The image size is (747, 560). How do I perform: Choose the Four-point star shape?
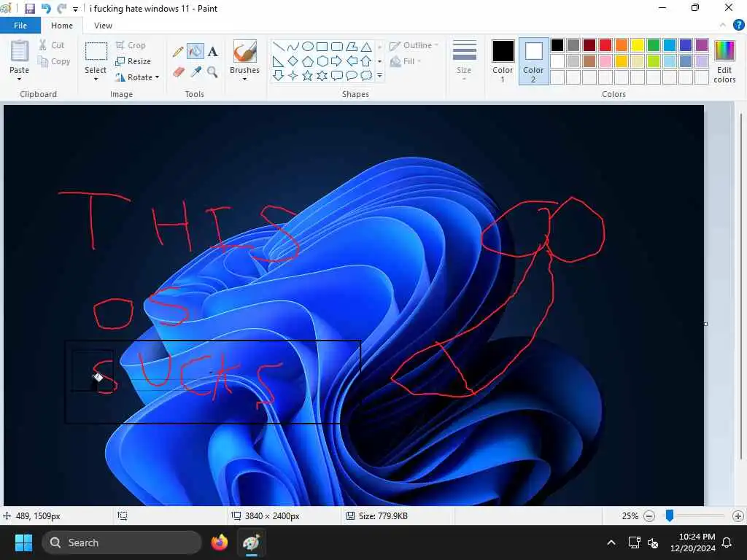click(293, 75)
